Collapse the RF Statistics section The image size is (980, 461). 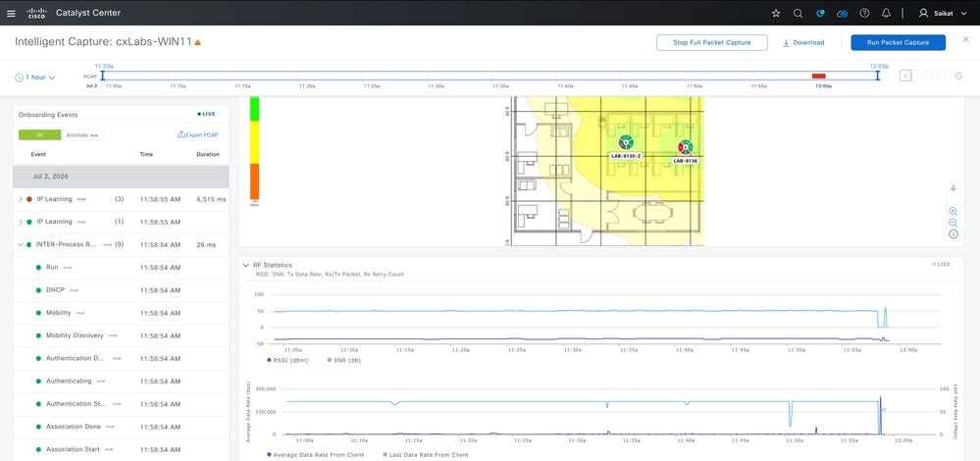245,265
